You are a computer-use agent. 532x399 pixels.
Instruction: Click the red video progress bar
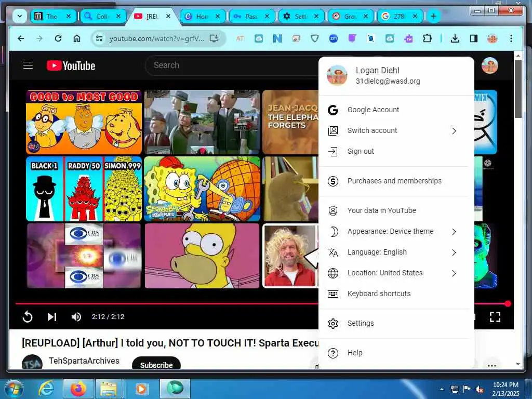166,303
